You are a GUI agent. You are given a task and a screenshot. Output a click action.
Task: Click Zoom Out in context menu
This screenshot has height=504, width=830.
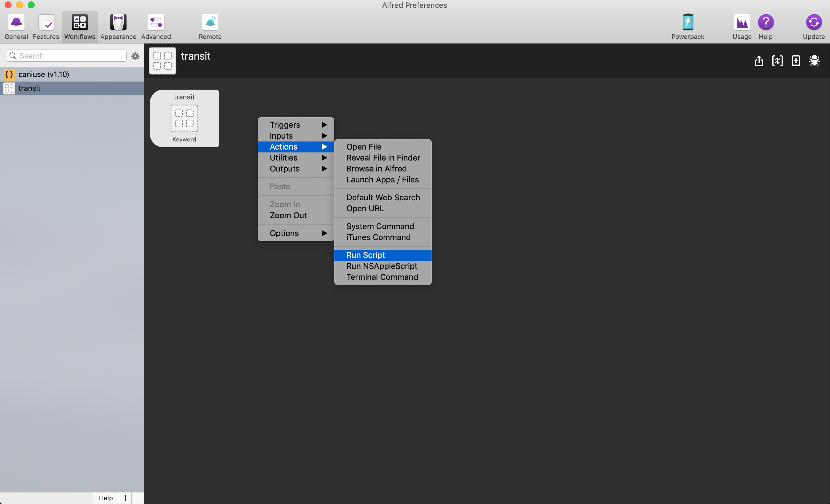click(x=288, y=215)
